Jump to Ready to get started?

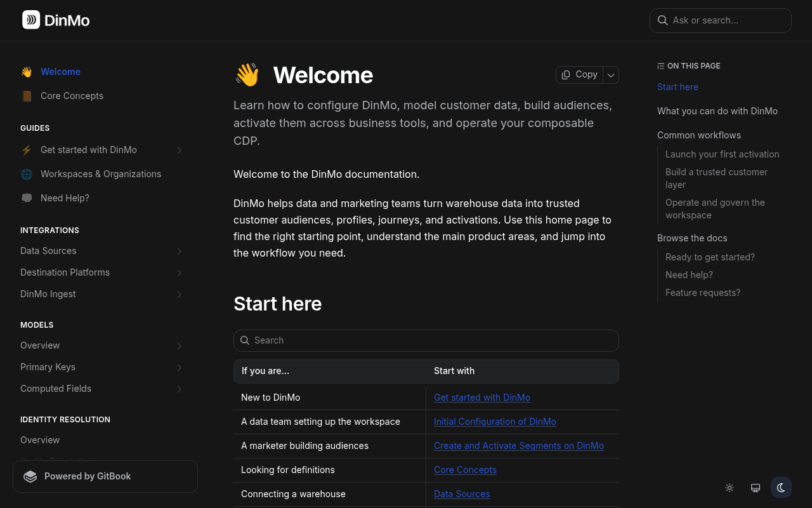click(x=710, y=257)
